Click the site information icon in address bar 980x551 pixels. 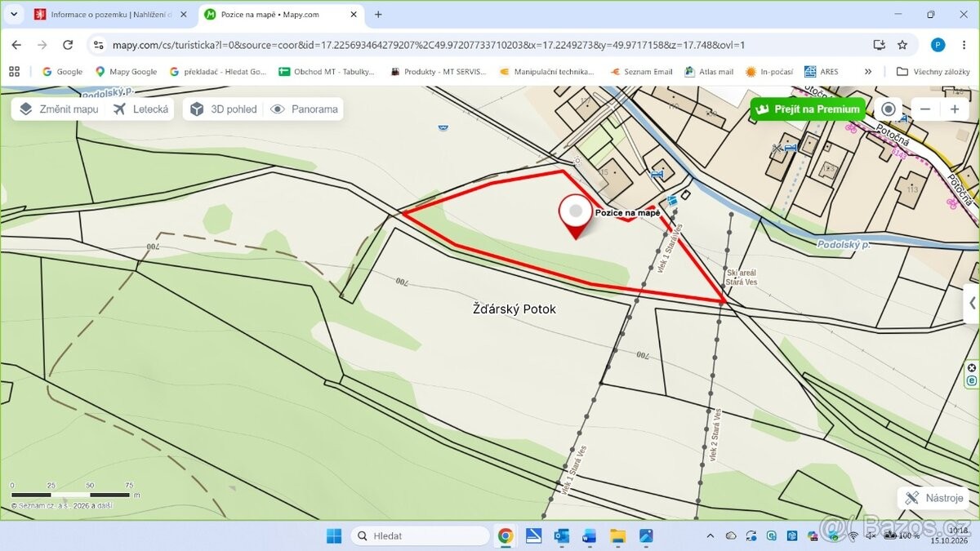(99, 45)
